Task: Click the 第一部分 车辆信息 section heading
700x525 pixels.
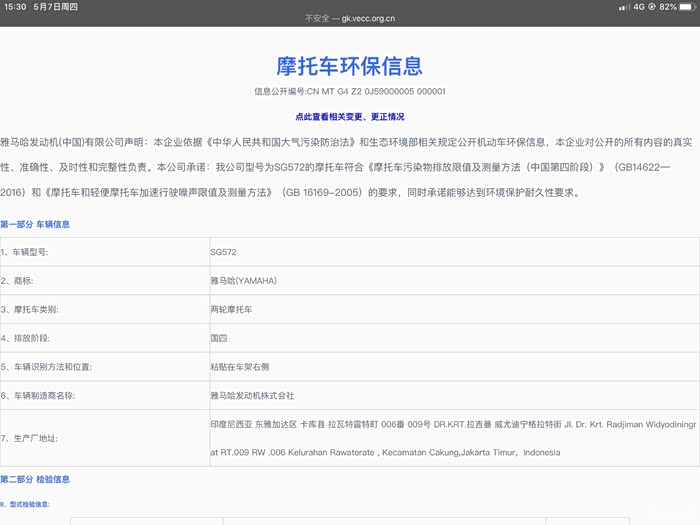Action: tap(35, 224)
